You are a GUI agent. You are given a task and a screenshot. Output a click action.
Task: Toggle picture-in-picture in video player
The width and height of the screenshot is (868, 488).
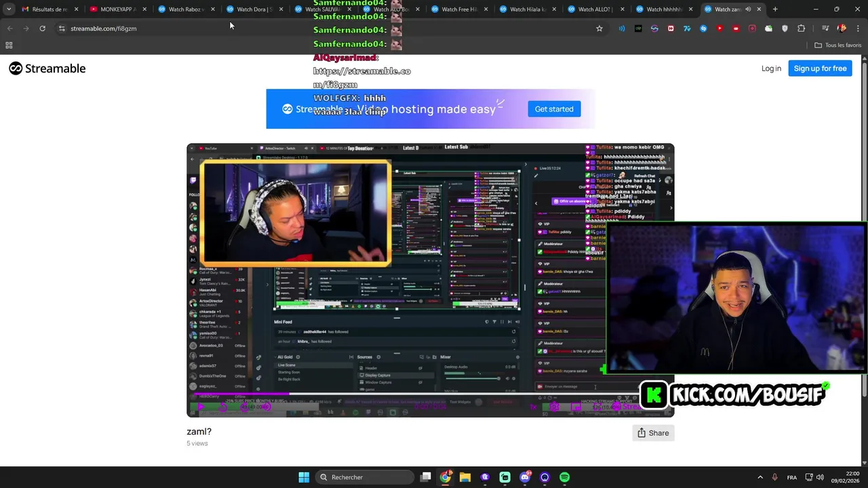(576, 407)
